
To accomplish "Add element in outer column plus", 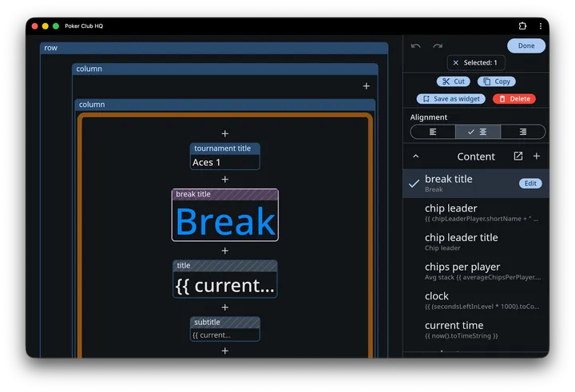I will 366,85.
